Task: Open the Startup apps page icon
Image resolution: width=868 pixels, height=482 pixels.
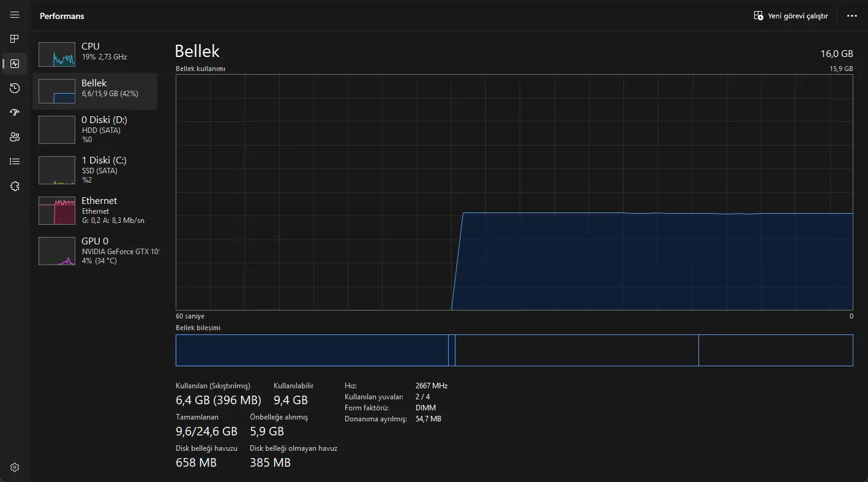Action: pyautogui.click(x=15, y=113)
